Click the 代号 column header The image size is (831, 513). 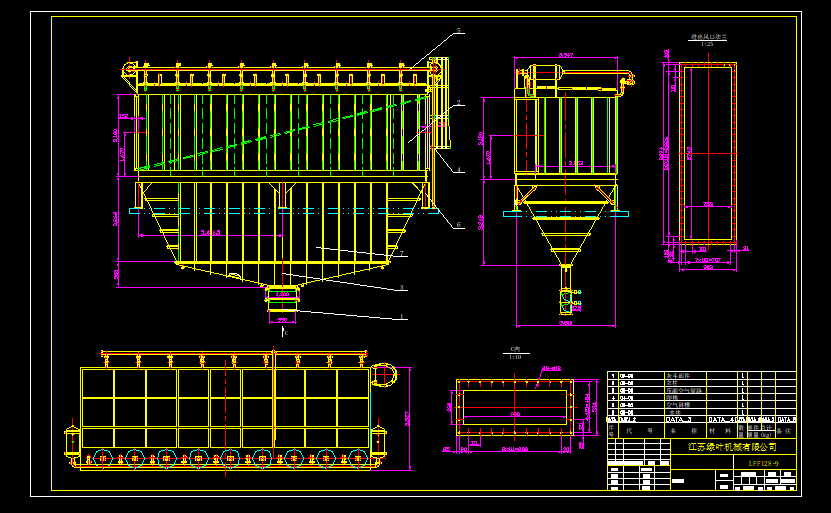point(639,431)
